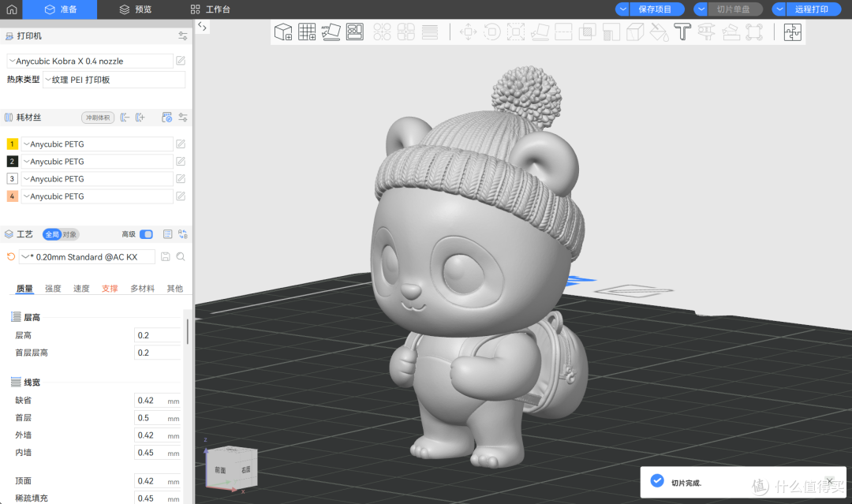Click the Split to objects icon
Viewport: 852px width, 504px height.
[382, 32]
